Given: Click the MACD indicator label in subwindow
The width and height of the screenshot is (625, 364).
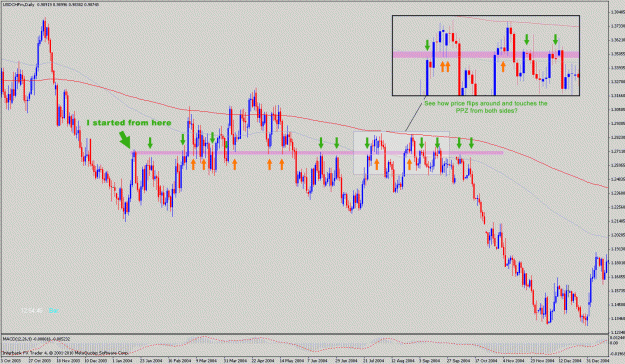Looking at the screenshot, I should coord(36,339).
